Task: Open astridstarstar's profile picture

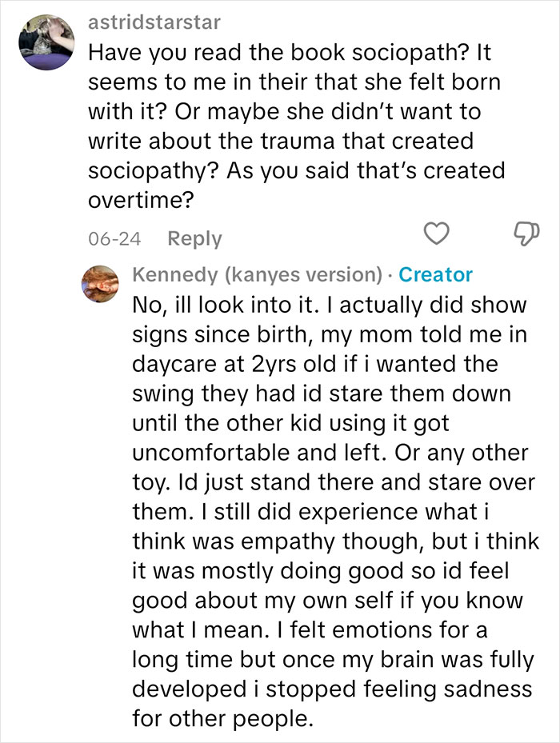Action: [x=46, y=42]
